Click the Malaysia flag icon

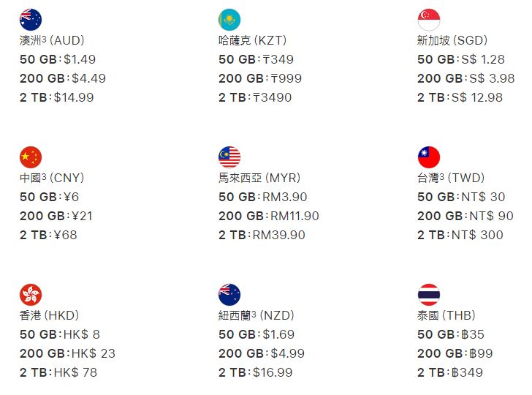[229, 157]
